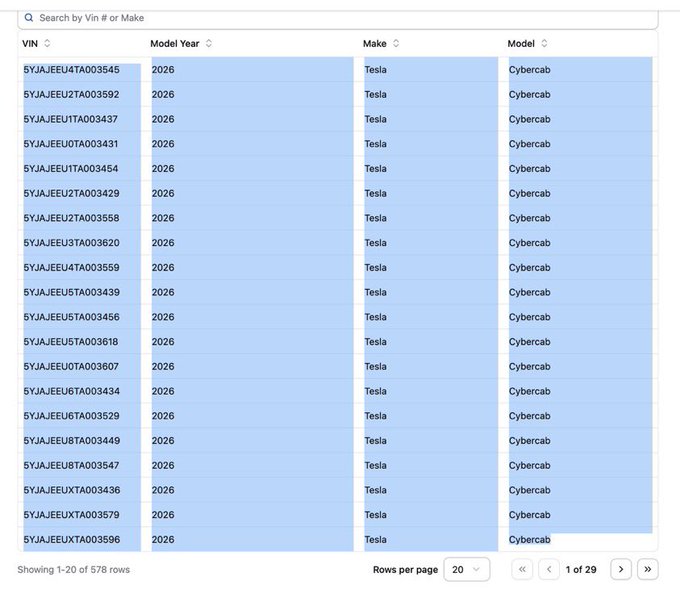Select VIN 5YJAJEEU5TA003618
Viewport: 680px width, 589px height.
coord(71,342)
